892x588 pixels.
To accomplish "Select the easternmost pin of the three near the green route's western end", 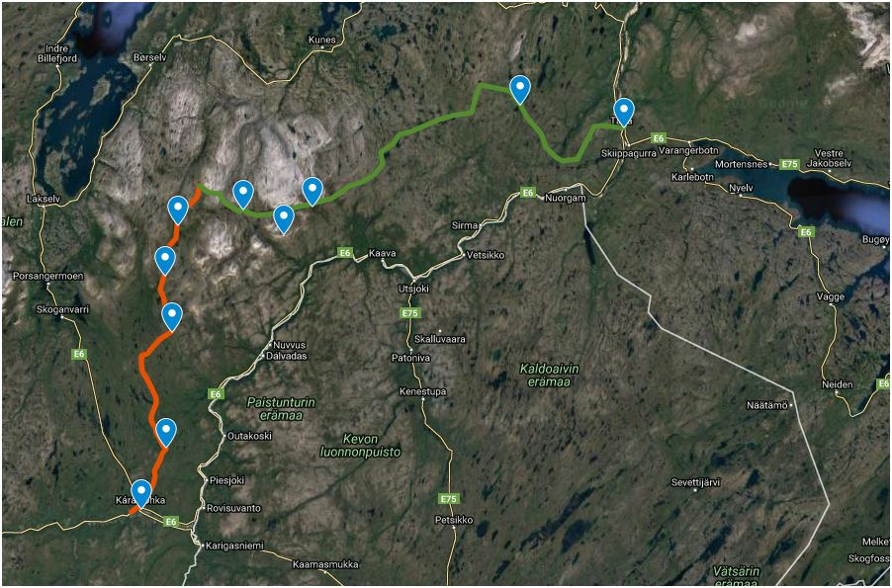I will tap(312, 191).
